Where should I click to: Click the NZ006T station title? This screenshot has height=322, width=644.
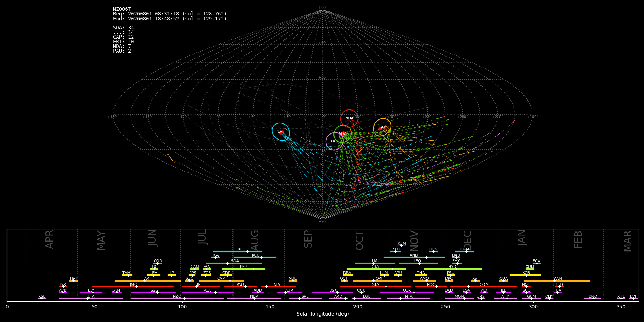tap(122, 9)
